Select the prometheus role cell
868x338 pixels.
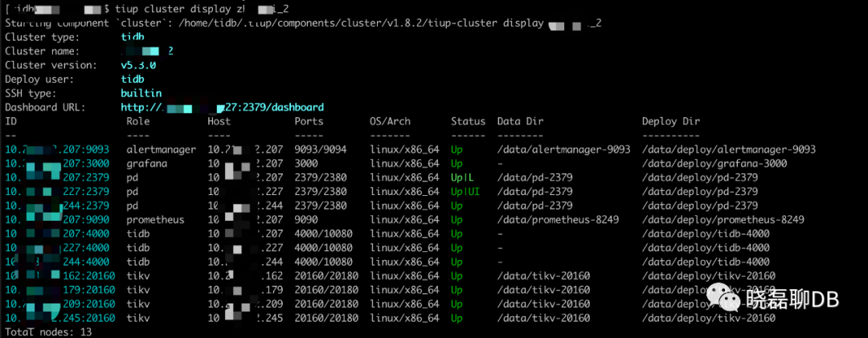coord(156,220)
